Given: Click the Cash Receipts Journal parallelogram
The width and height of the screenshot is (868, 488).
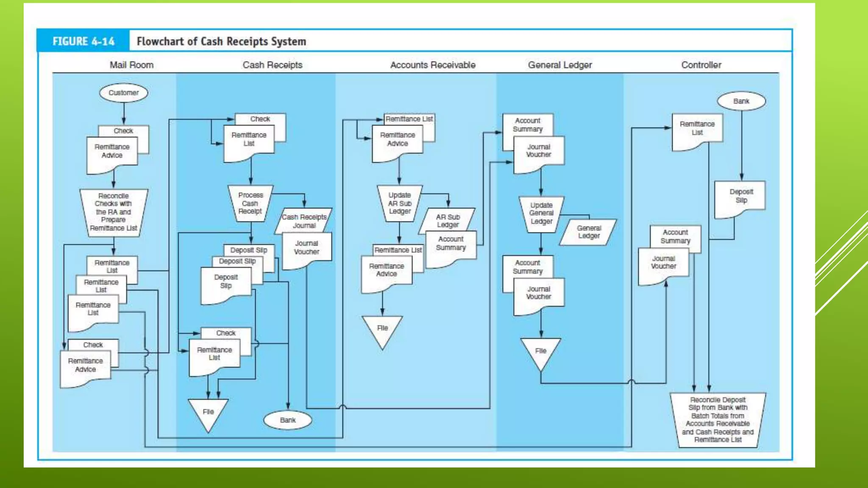Looking at the screenshot, I should 304,221.
